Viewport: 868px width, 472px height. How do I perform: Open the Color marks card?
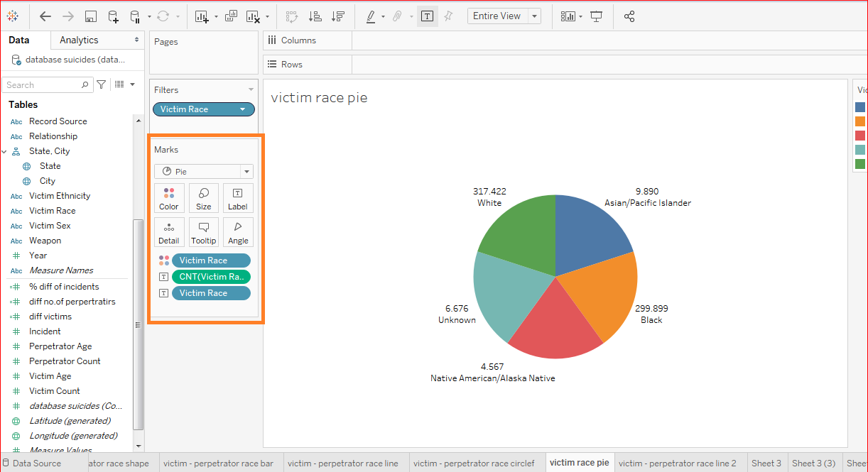[169, 198]
